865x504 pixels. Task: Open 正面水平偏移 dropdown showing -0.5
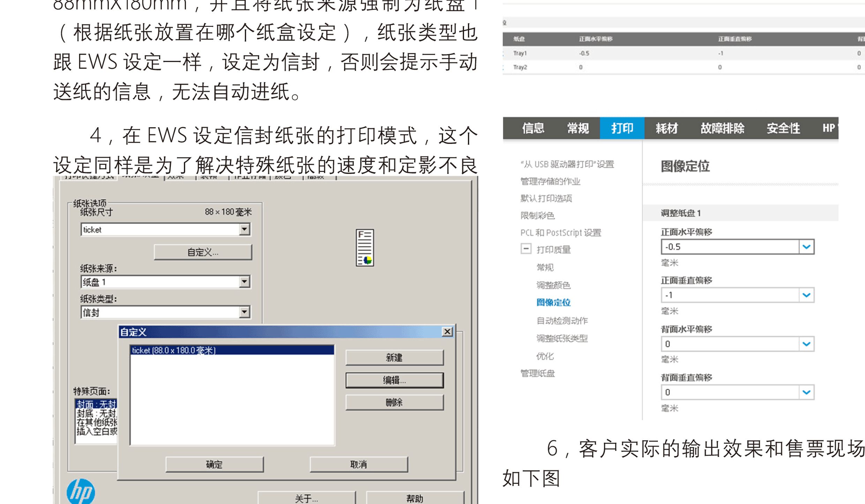pyautogui.click(x=737, y=247)
